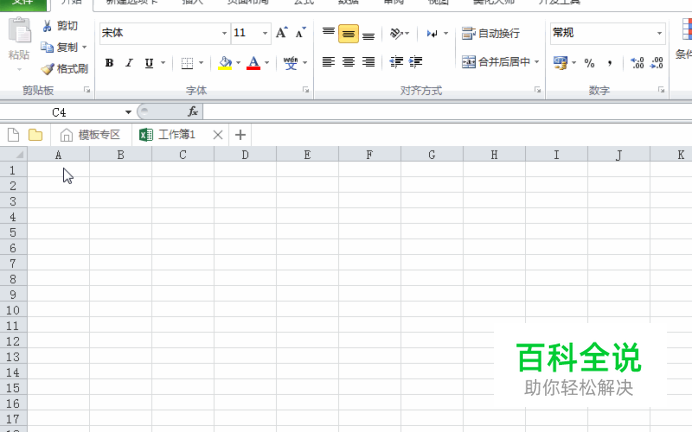Screen dimensions: 692x432
Task: Open font size 11 dropdown
Action: 265,33
